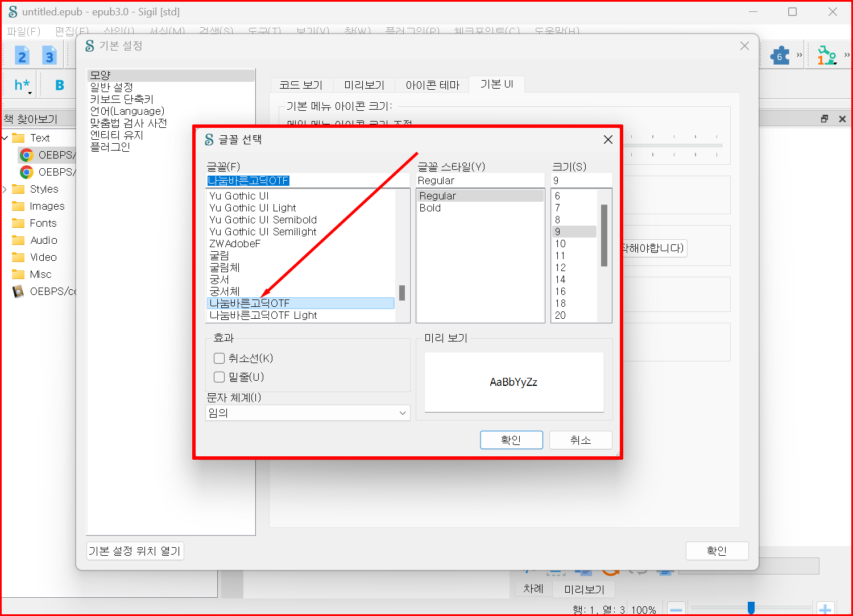Click the Bold B toolbar icon
853x616 pixels.
(60, 85)
